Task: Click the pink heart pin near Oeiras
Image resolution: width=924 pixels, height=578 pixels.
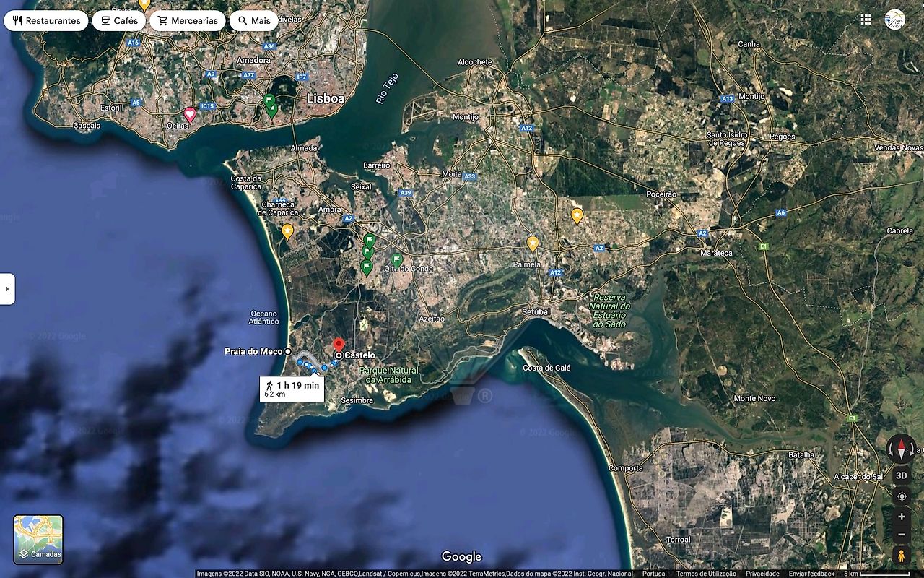Action: point(190,114)
